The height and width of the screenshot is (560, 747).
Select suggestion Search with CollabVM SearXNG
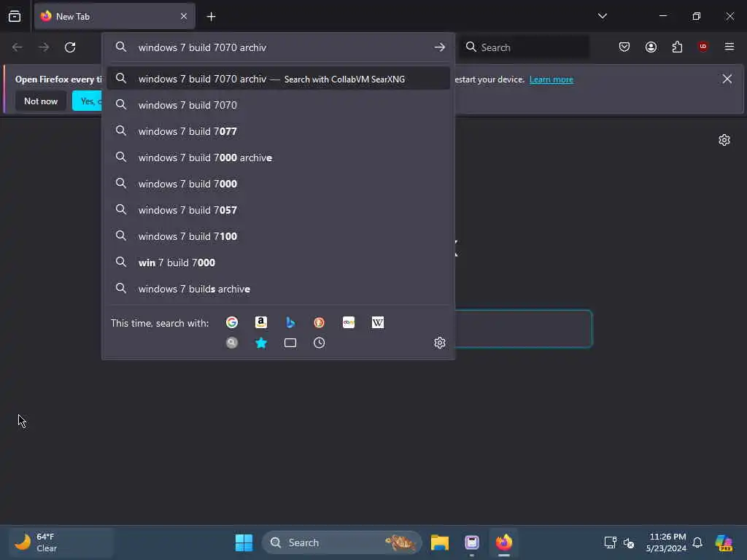pos(278,79)
